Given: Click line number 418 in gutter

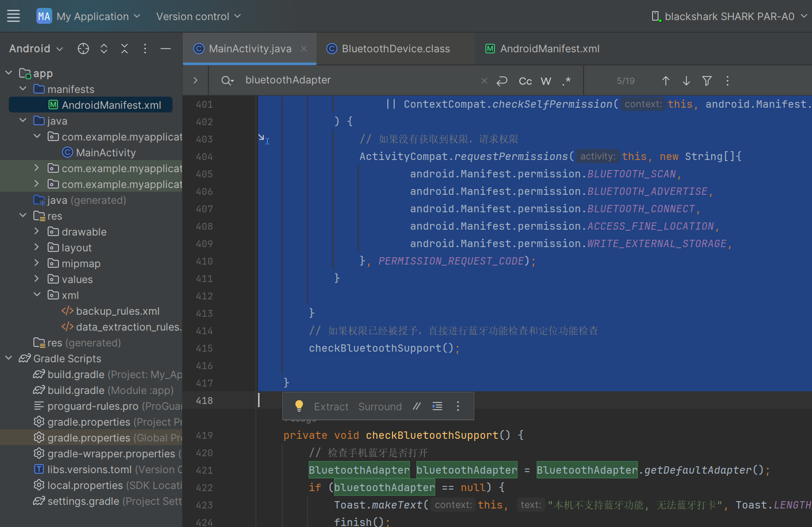Looking at the screenshot, I should coord(204,401).
